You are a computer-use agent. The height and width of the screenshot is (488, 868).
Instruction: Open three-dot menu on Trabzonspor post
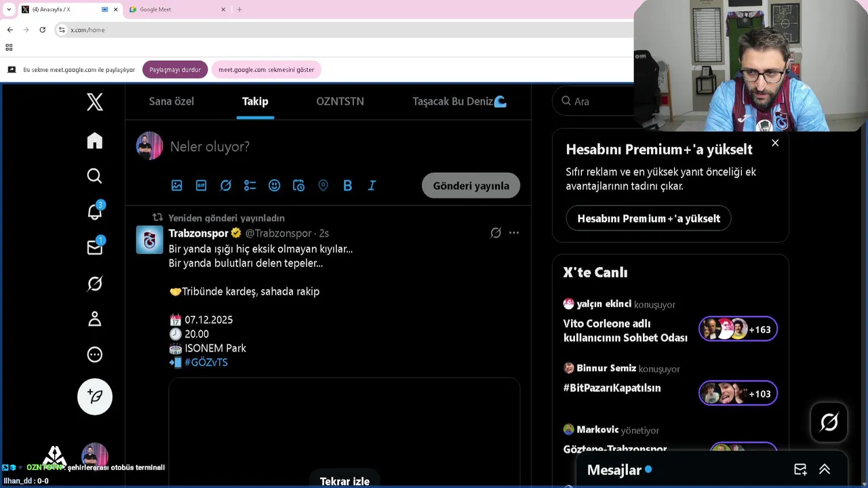coord(514,233)
